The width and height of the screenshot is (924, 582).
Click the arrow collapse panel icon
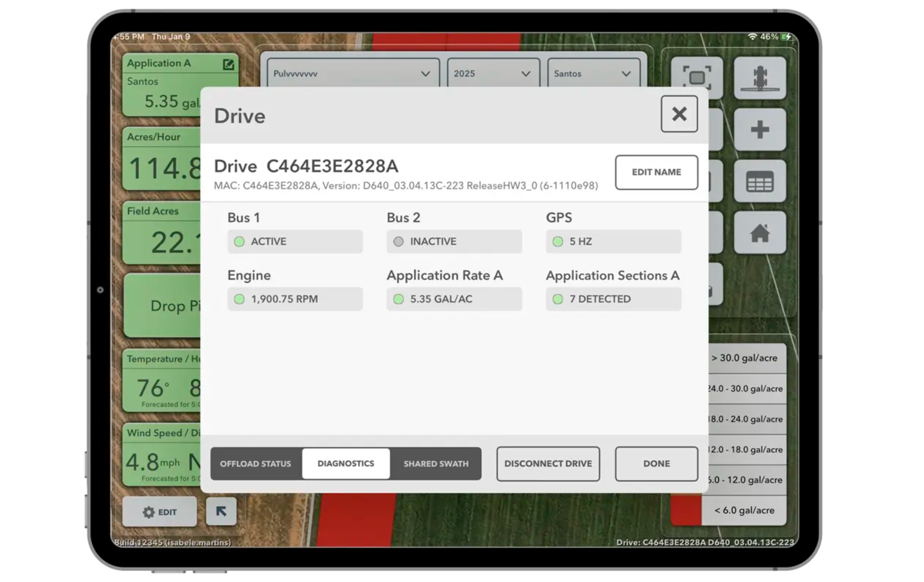point(221,511)
